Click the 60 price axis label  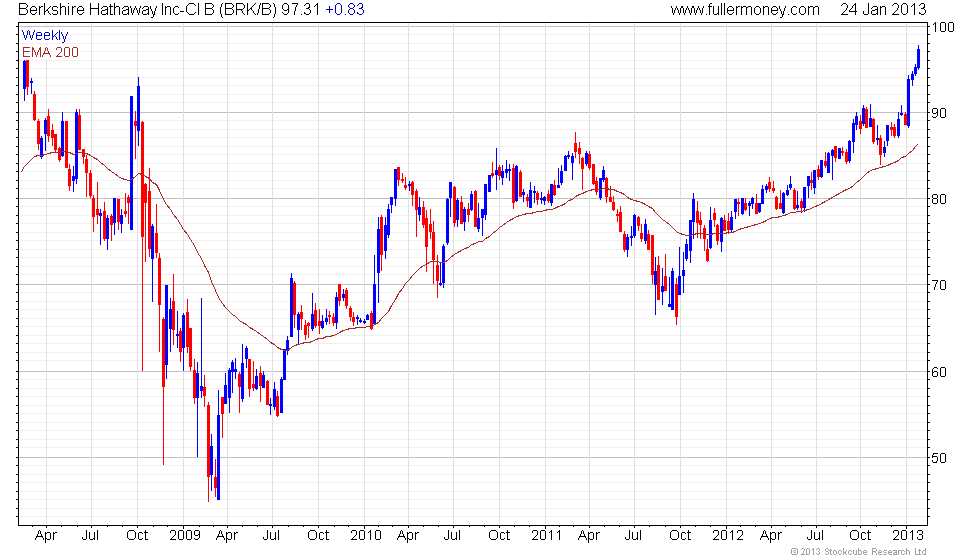pos(939,372)
